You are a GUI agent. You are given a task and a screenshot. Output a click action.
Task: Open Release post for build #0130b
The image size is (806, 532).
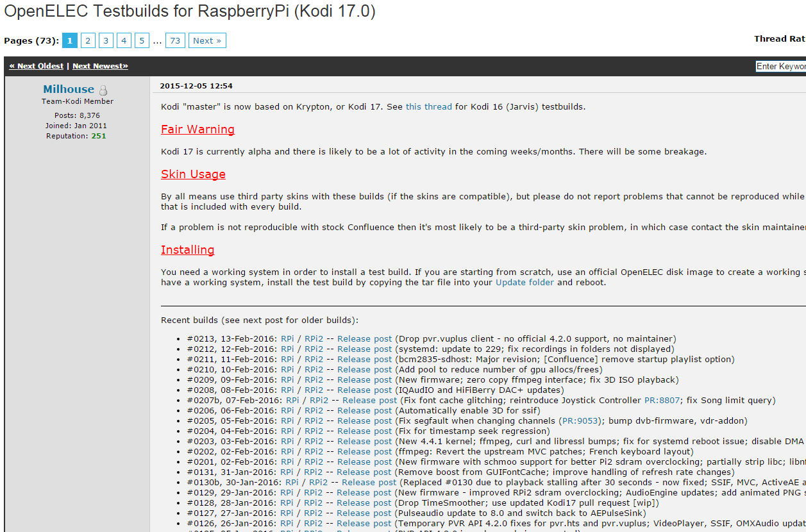[369, 482]
